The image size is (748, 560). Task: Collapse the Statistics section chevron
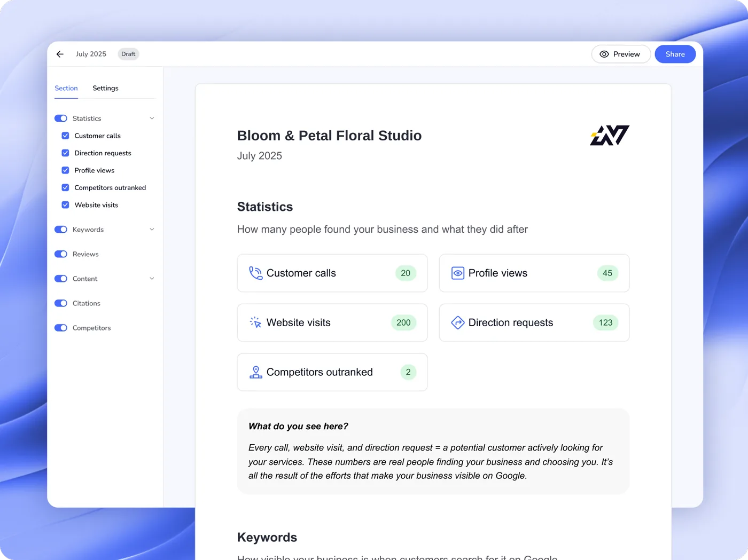(x=152, y=119)
